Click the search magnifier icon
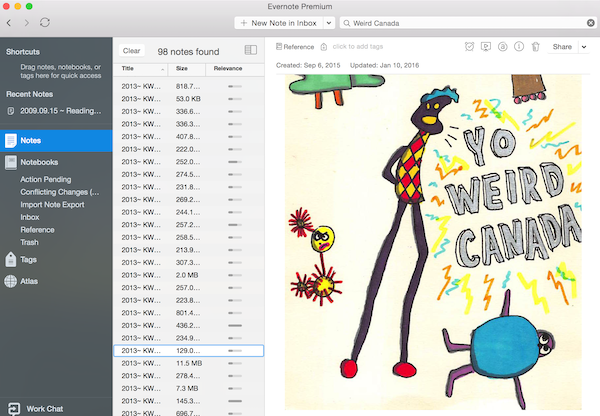 click(x=347, y=23)
